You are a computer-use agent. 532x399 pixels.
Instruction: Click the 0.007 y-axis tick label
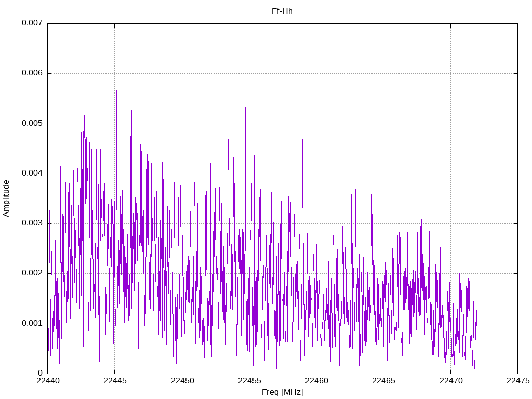pos(32,23)
